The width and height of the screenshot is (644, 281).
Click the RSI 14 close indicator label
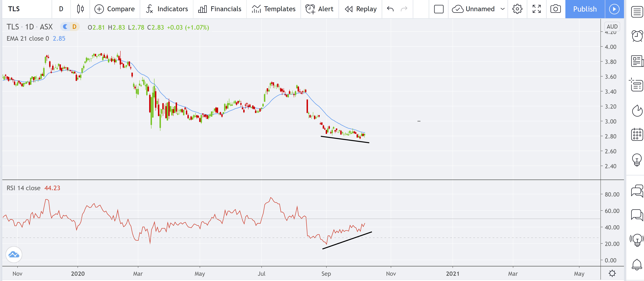tap(24, 188)
